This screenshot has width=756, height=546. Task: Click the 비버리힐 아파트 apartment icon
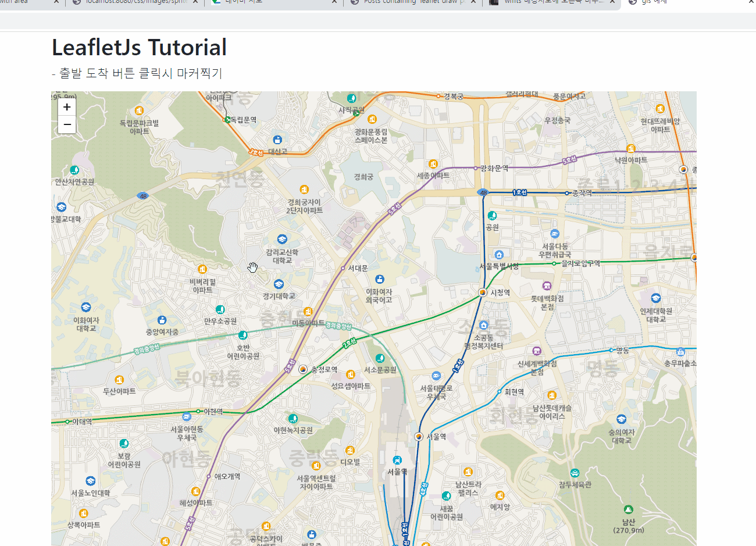coord(202,269)
